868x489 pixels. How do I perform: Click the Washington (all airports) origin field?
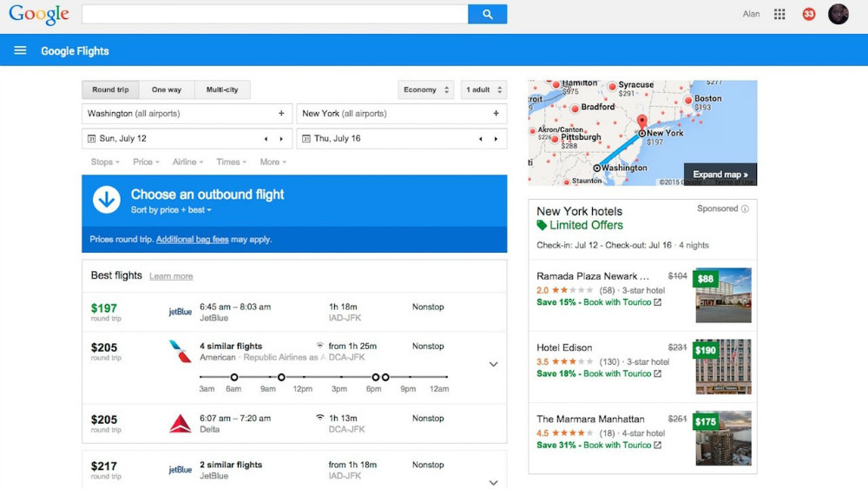[x=187, y=114]
